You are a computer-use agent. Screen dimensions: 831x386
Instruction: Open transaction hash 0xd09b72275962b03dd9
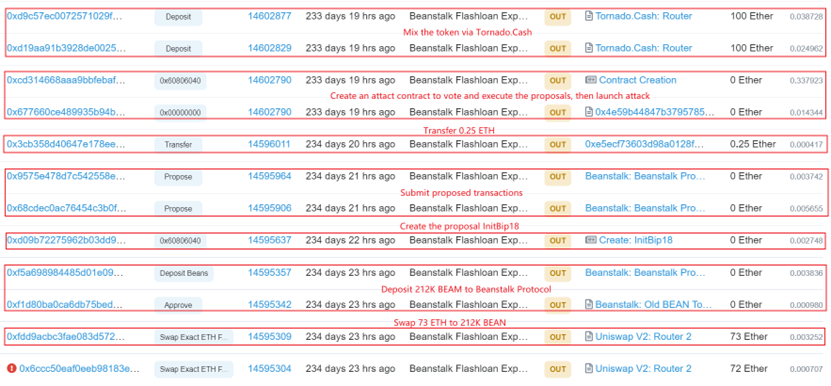pos(66,240)
